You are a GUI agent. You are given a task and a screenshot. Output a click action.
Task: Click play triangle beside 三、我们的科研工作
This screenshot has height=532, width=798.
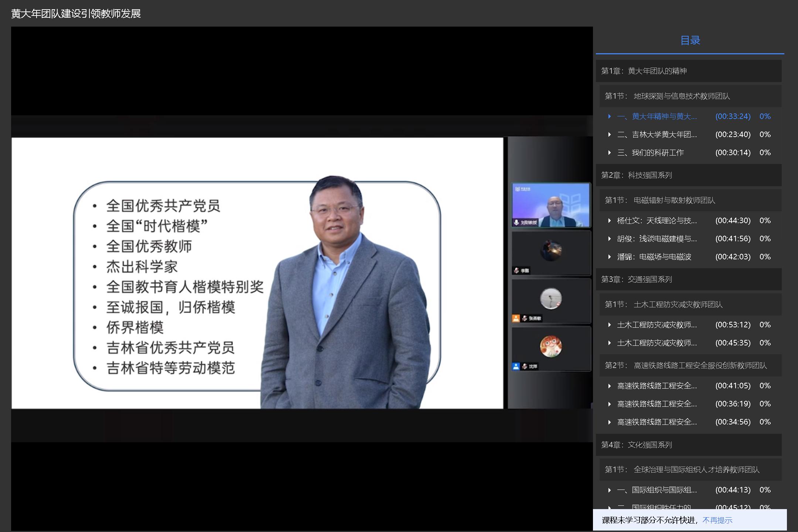[610, 153]
